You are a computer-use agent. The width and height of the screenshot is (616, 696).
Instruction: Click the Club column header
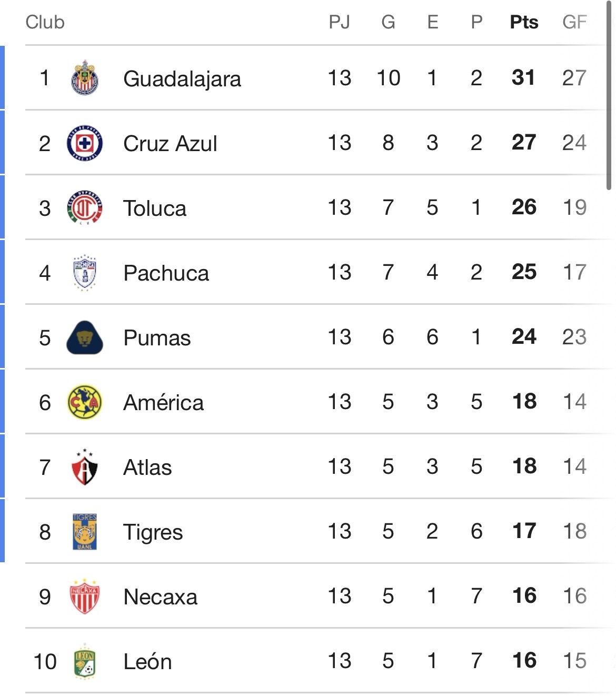coord(45,22)
